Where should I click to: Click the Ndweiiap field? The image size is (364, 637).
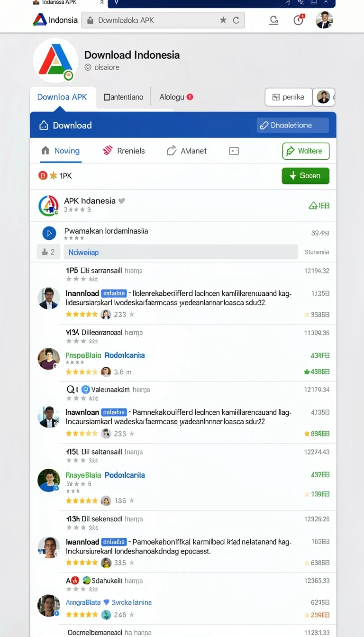pos(181,252)
